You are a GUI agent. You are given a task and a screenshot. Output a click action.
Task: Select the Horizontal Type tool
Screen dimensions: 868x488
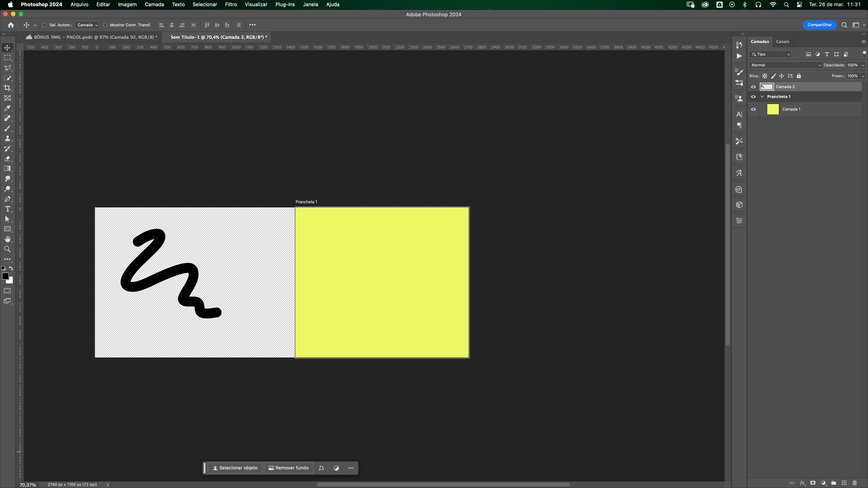[x=7, y=209]
